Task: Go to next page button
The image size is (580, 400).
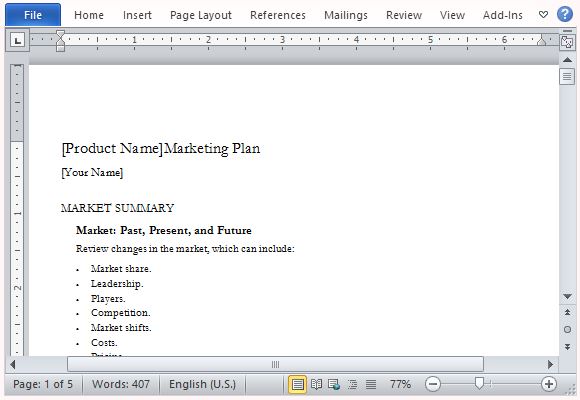Action: (x=567, y=347)
